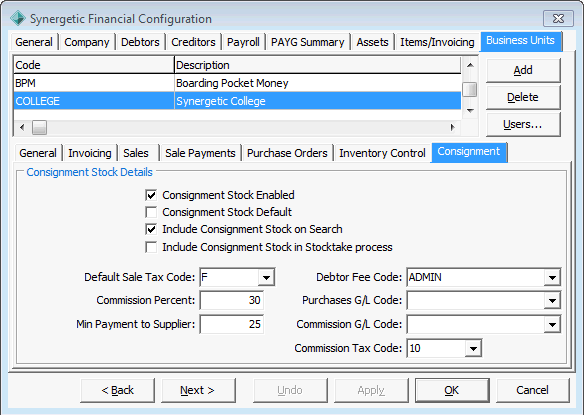Enable Consignment Stock Default checkbox
584x415 pixels.
tap(151, 212)
